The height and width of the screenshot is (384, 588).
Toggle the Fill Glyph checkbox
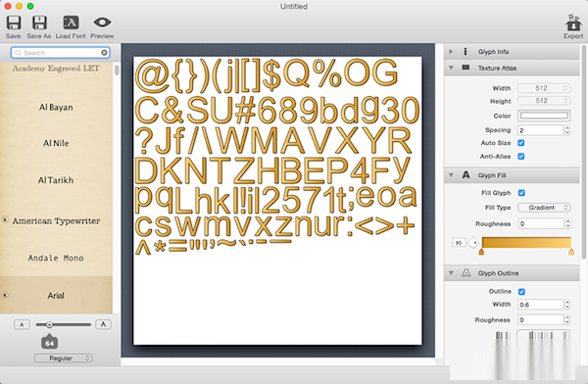[521, 193]
